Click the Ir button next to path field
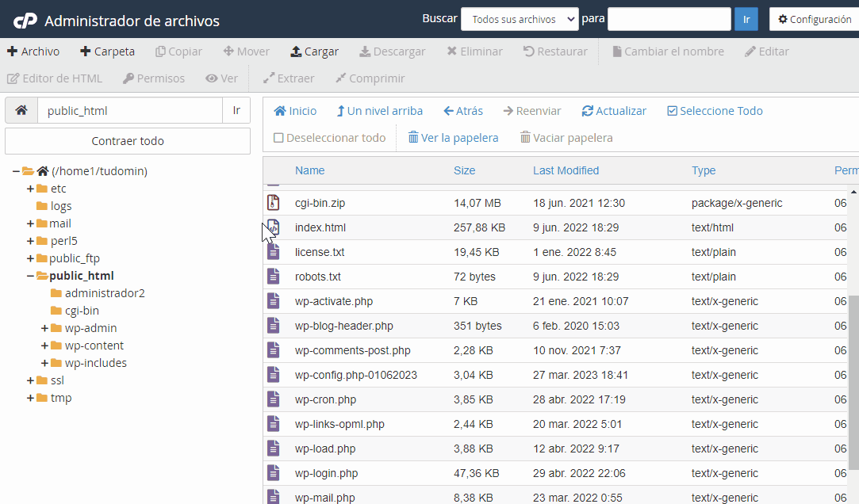This screenshot has width=859, height=504. pyautogui.click(x=236, y=110)
